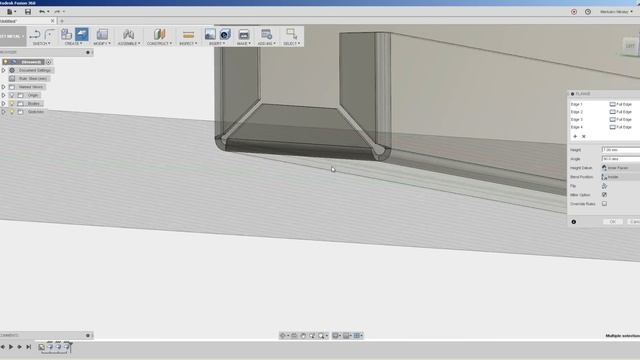Open the Bend Position dropdown

[x=621, y=177]
